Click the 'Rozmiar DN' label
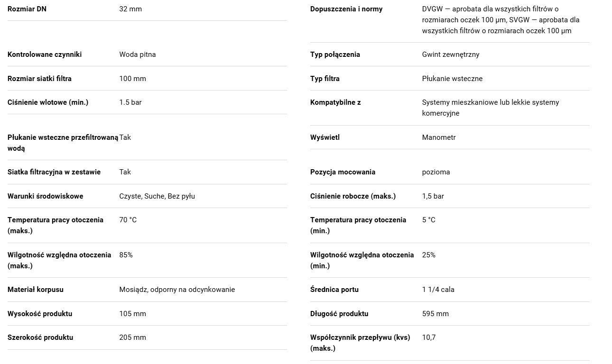612x364 pixels. click(x=27, y=9)
